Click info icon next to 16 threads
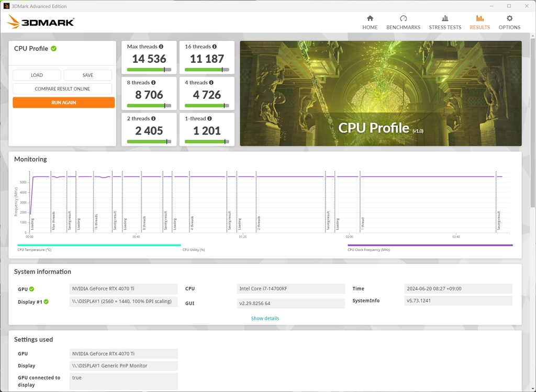Viewport: 536px width, 392px height. click(x=215, y=47)
